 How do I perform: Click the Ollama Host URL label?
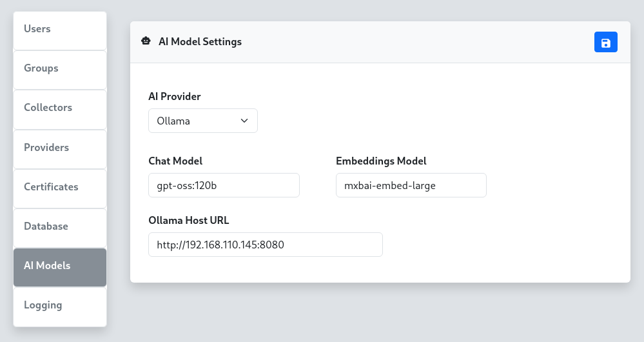coord(188,221)
